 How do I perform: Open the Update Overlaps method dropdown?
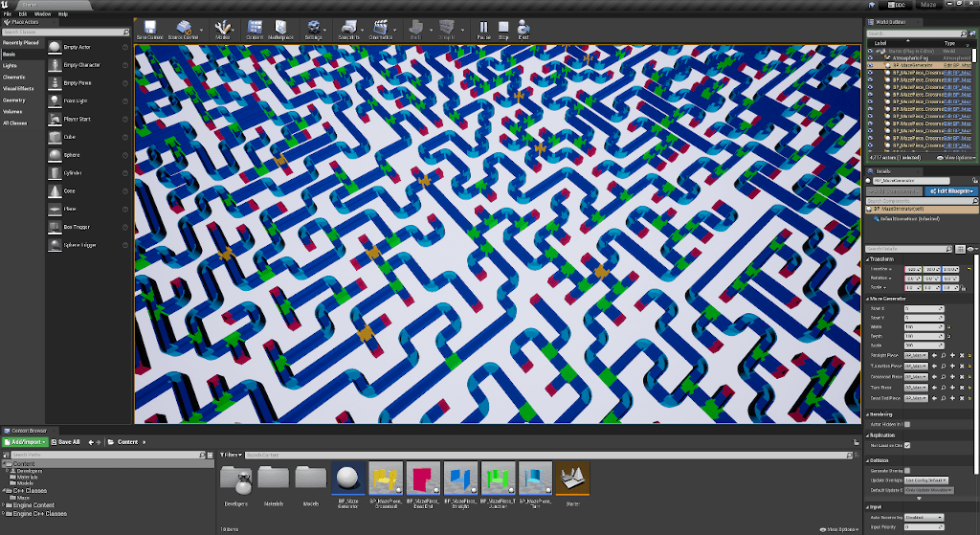pos(924,480)
